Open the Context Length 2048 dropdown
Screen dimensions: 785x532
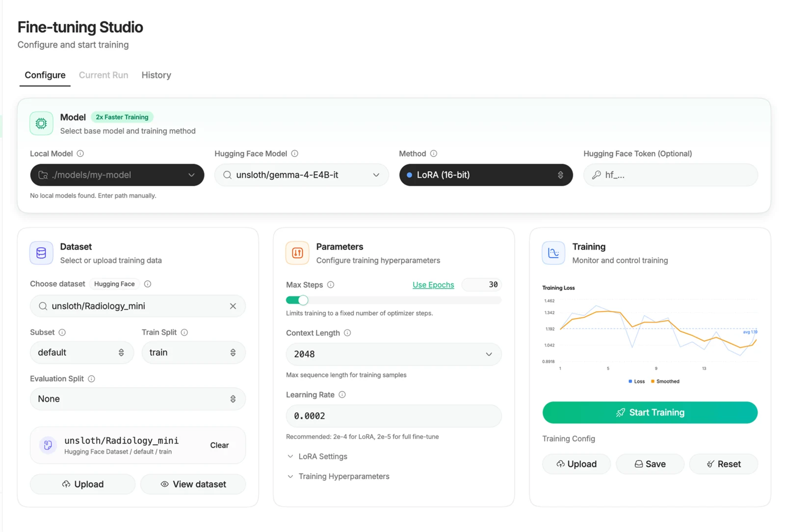(x=394, y=354)
